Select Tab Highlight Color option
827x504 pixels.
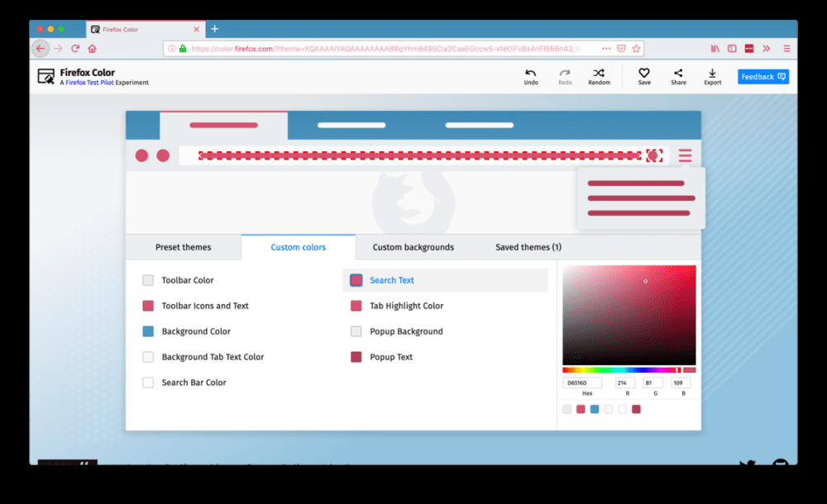tap(397, 306)
